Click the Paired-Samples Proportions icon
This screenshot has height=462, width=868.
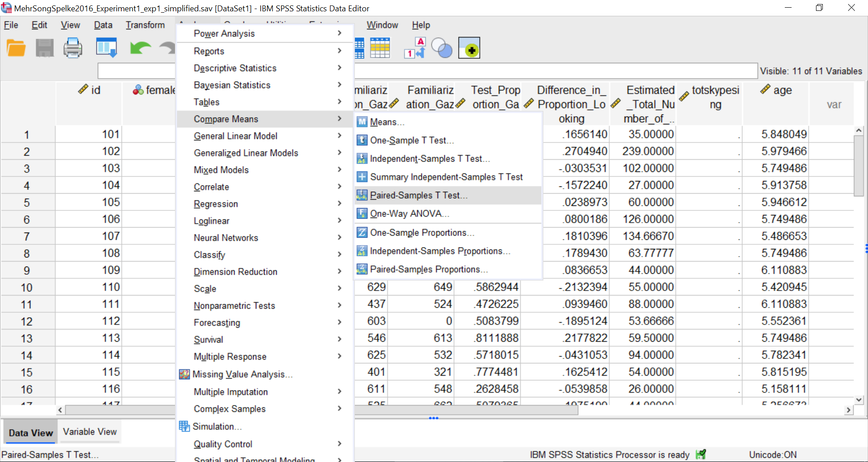click(x=362, y=269)
